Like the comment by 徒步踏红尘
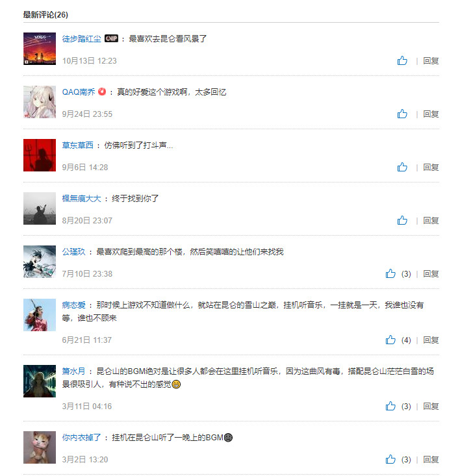Image resolution: width=458 pixels, height=476 pixels. [402, 60]
